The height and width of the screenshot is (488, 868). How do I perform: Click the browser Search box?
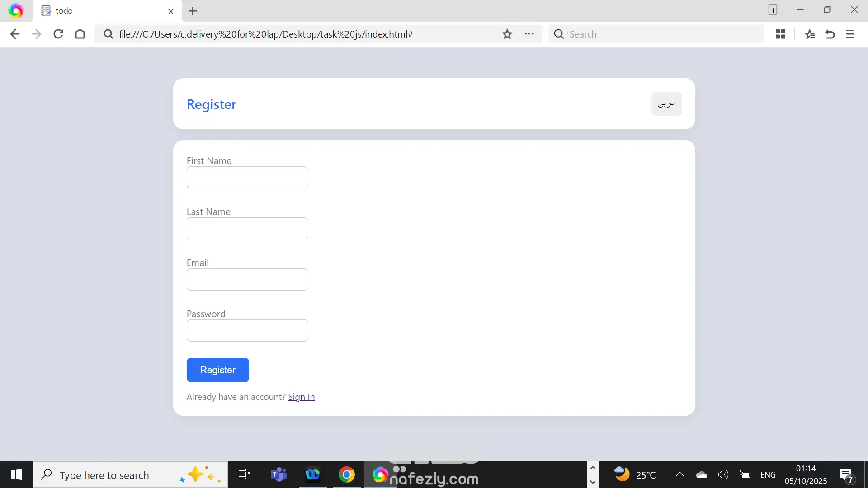(x=660, y=34)
